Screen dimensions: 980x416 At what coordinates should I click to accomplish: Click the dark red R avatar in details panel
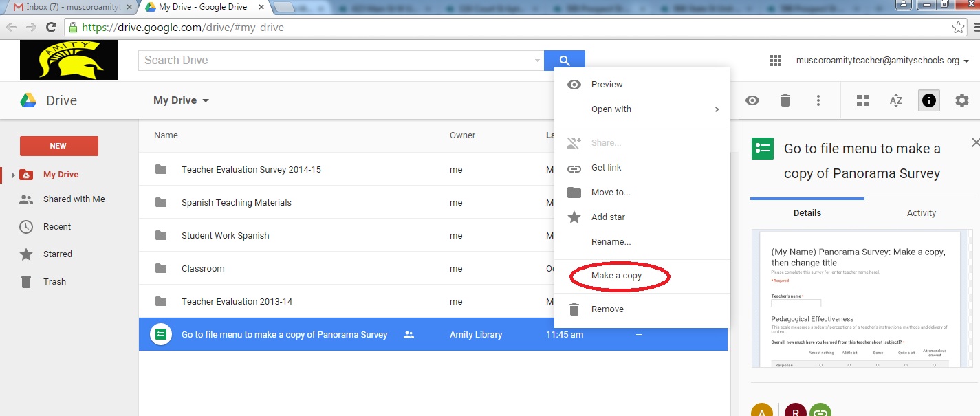point(796,410)
